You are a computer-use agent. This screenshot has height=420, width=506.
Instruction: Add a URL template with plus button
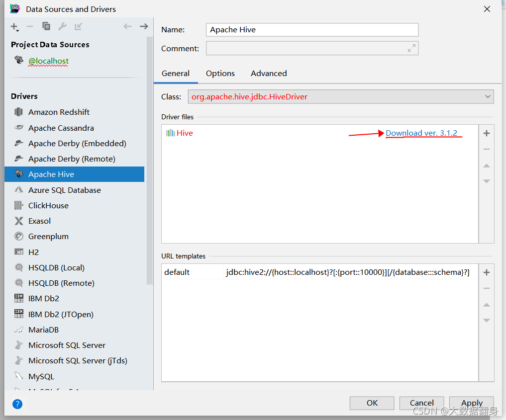487,273
